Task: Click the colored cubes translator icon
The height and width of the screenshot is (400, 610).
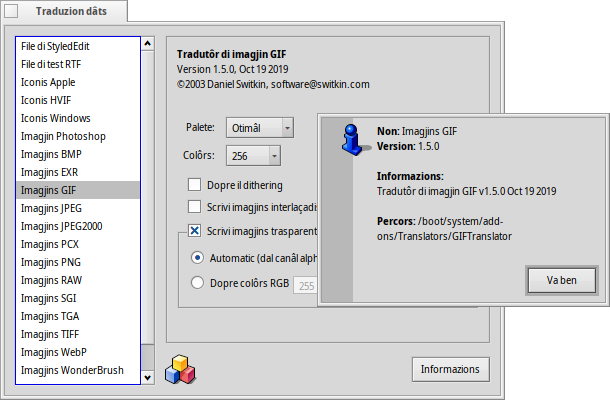Action: (178, 367)
